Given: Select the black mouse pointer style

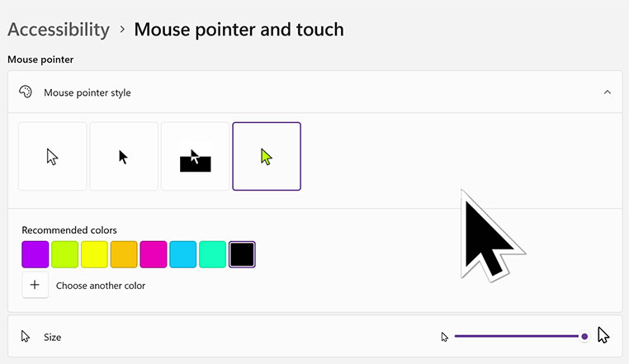Looking at the screenshot, I should click(124, 157).
